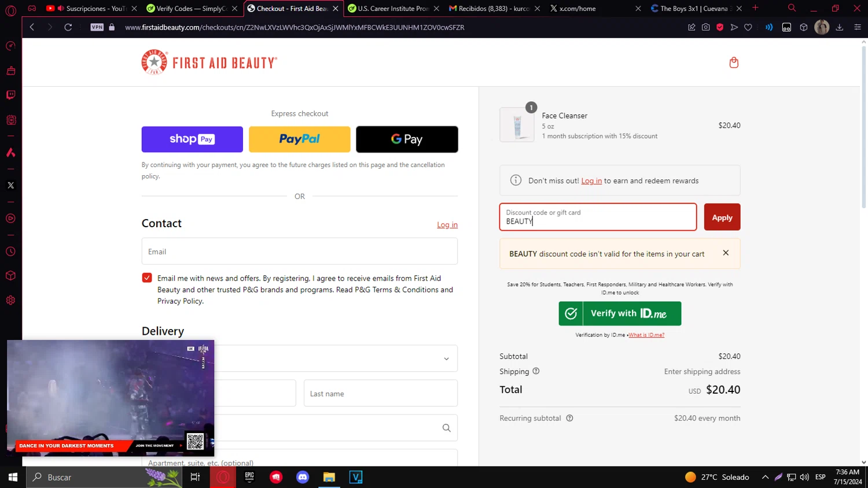Open a new browser tab
The height and width of the screenshot is (488, 868).
click(755, 8)
